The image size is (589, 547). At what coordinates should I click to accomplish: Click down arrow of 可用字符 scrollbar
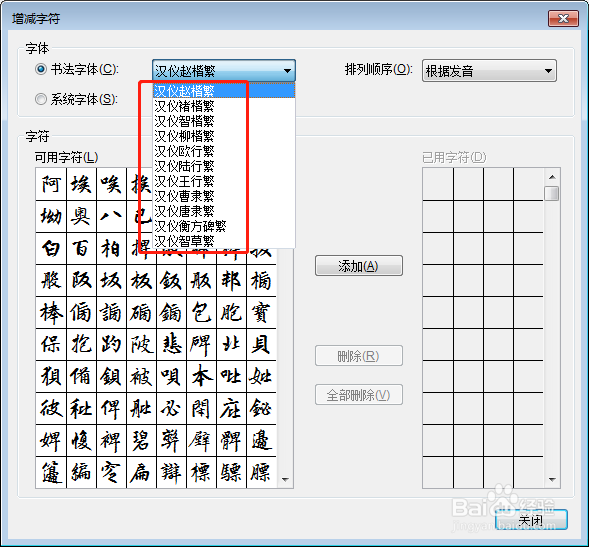click(x=285, y=480)
